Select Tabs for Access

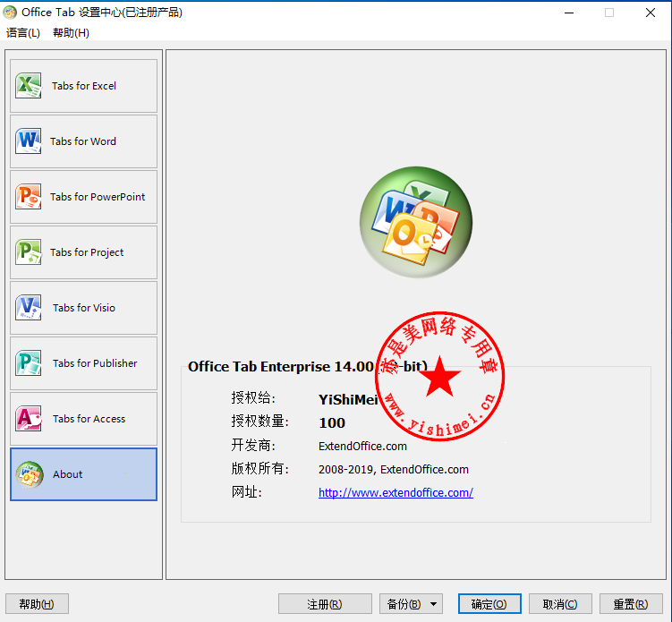click(x=83, y=419)
